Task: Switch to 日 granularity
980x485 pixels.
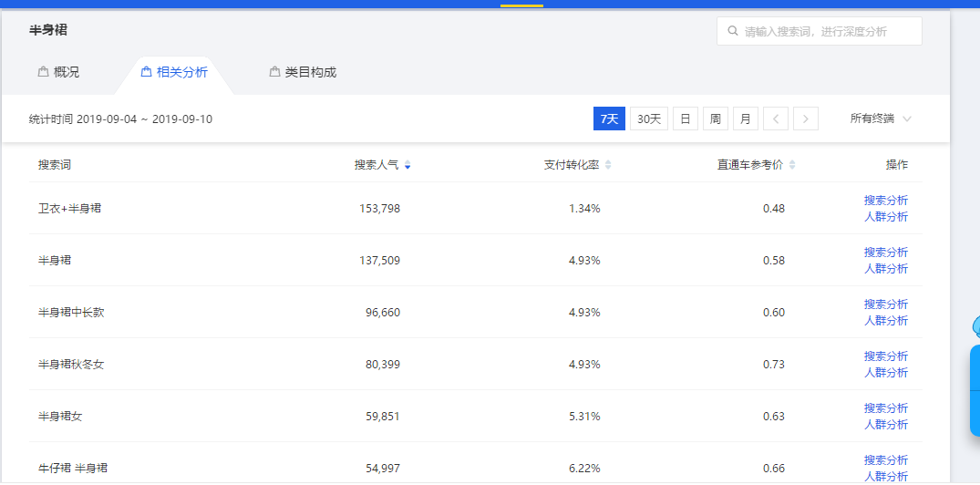Action: tap(685, 119)
